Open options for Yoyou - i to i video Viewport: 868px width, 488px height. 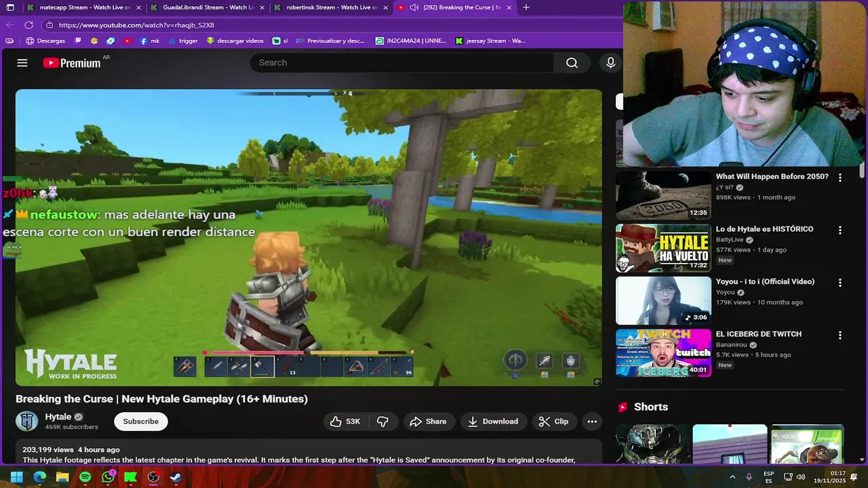[840, 283]
